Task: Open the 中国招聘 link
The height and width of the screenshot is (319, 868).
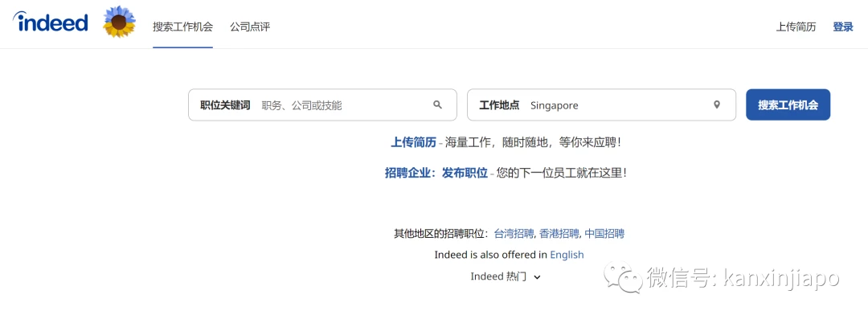Action: click(x=604, y=234)
